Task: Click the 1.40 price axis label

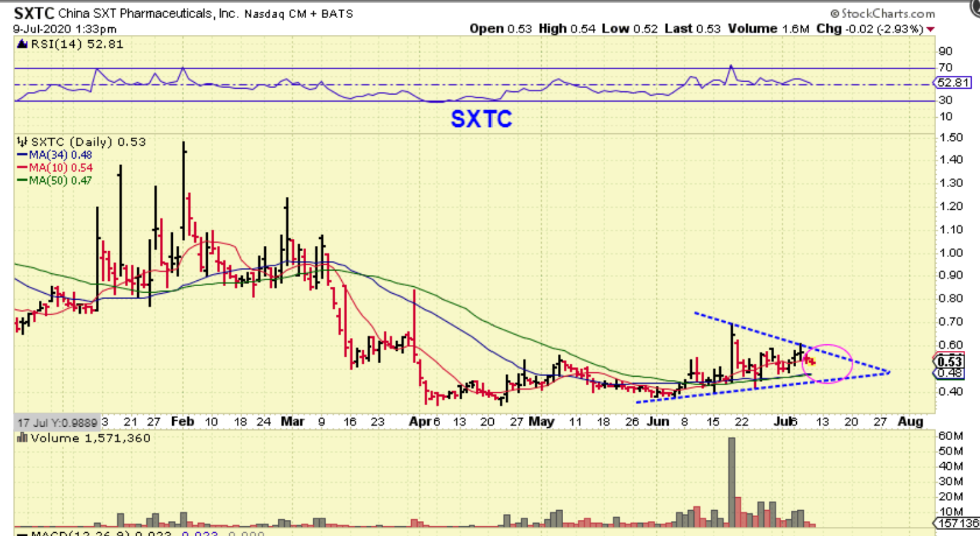Action: [x=951, y=159]
